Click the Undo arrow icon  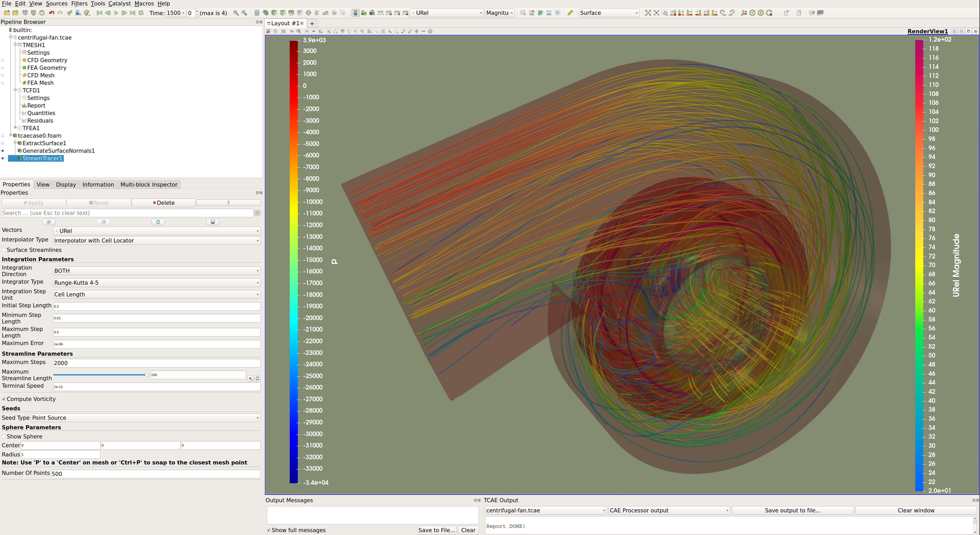click(x=51, y=13)
